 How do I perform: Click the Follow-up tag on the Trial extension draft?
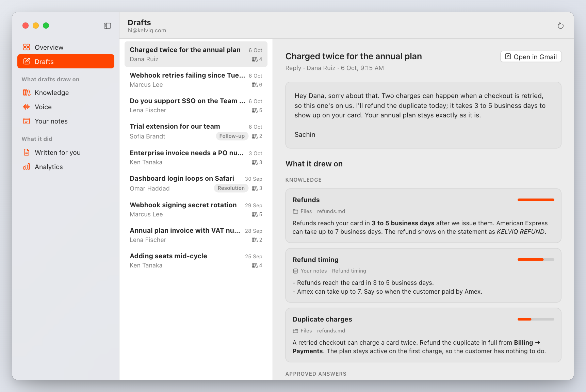(232, 136)
